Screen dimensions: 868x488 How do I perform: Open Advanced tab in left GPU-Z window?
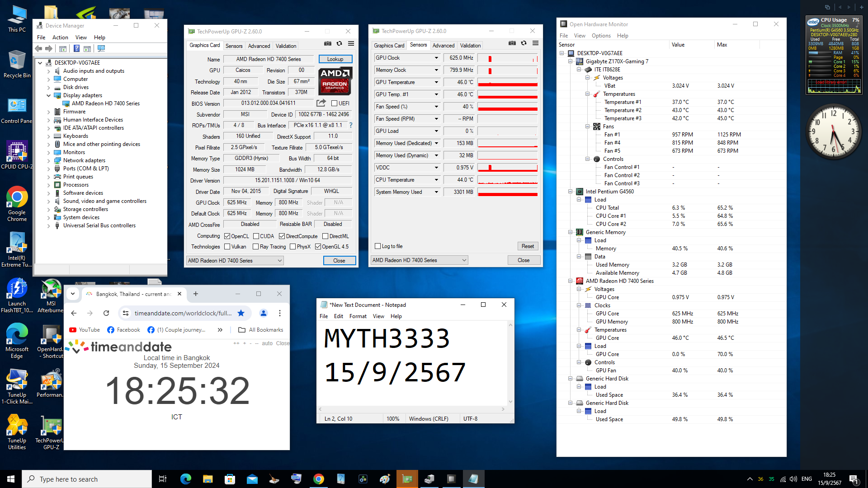pyautogui.click(x=259, y=46)
